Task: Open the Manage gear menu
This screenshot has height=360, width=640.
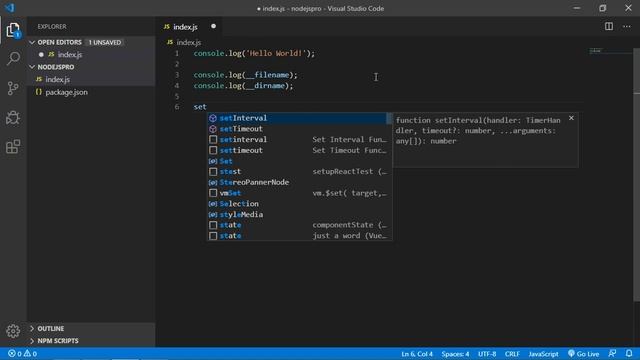Action: click(13, 331)
